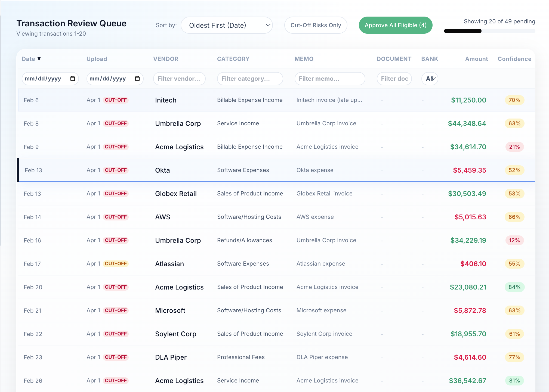This screenshot has height=392, width=549.
Task: Click the BANK column header
Action: 430,59
